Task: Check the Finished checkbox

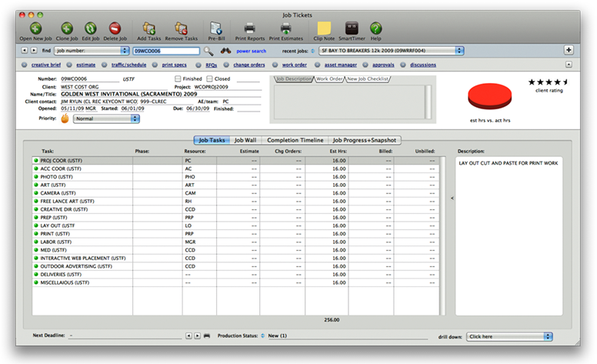Action: (x=178, y=78)
